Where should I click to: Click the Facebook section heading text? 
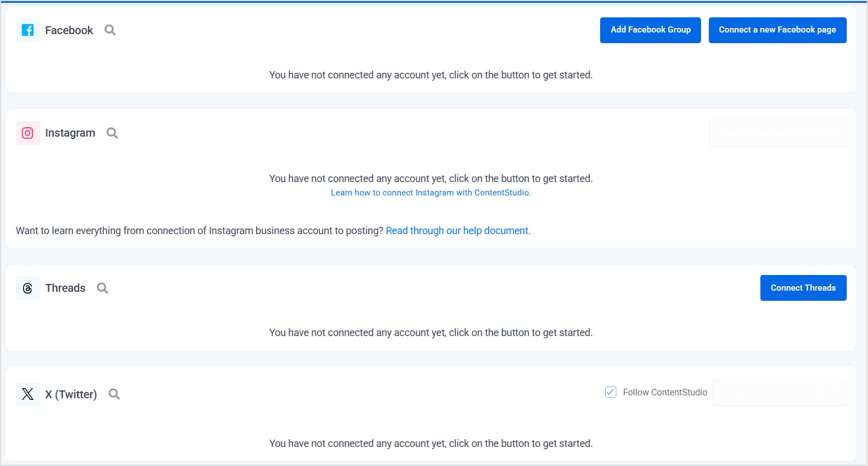click(69, 30)
